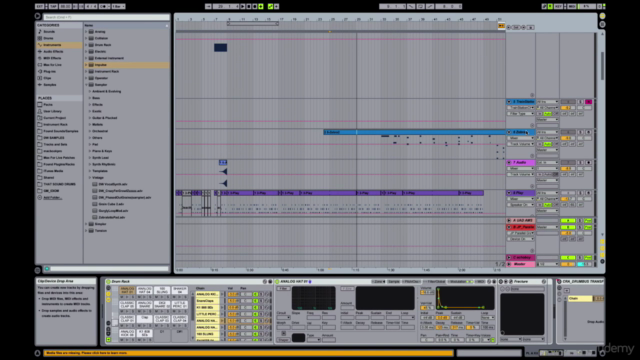The image size is (640, 360).
Task: Expand the Analog instrument folder
Action: pyautogui.click(x=86, y=31)
